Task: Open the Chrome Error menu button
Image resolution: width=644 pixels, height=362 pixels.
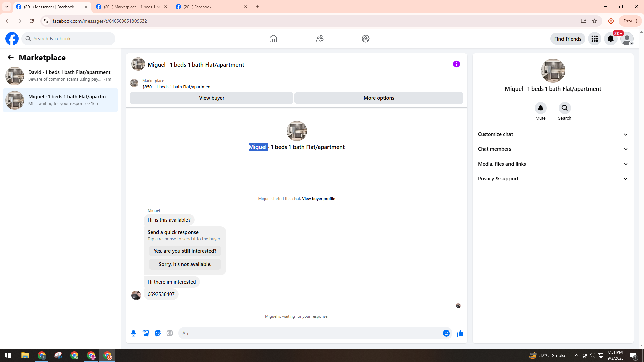Action: coord(630,21)
